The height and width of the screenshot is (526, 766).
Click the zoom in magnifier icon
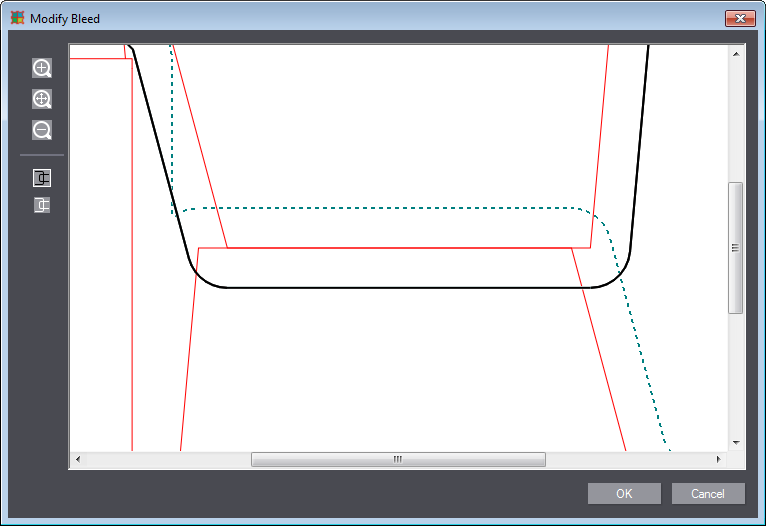click(42, 68)
